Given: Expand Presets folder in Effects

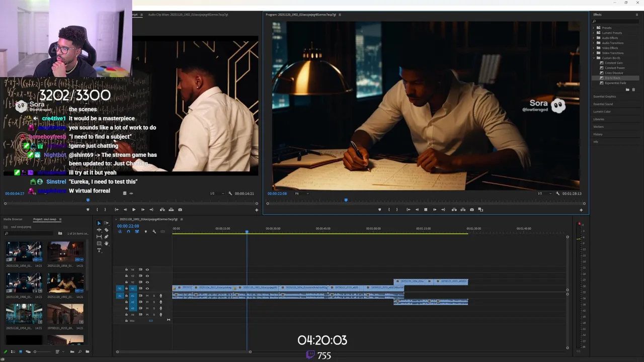Looking at the screenshot, I should (594, 28).
